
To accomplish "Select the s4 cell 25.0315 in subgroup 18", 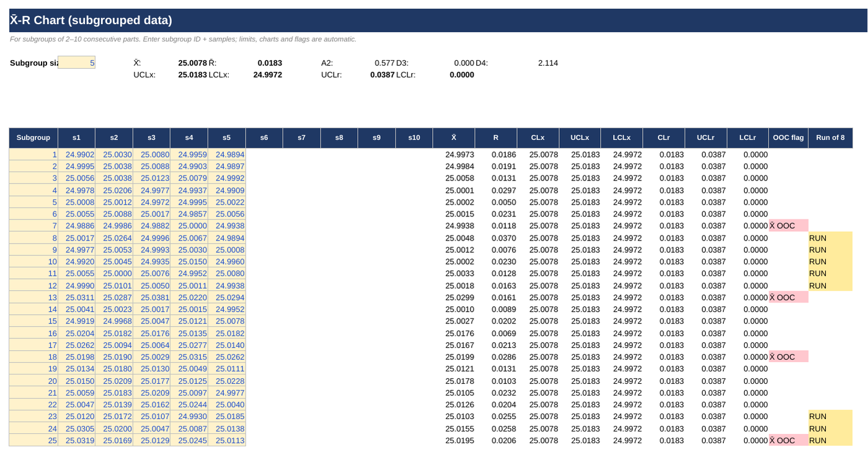I will click(x=189, y=357).
